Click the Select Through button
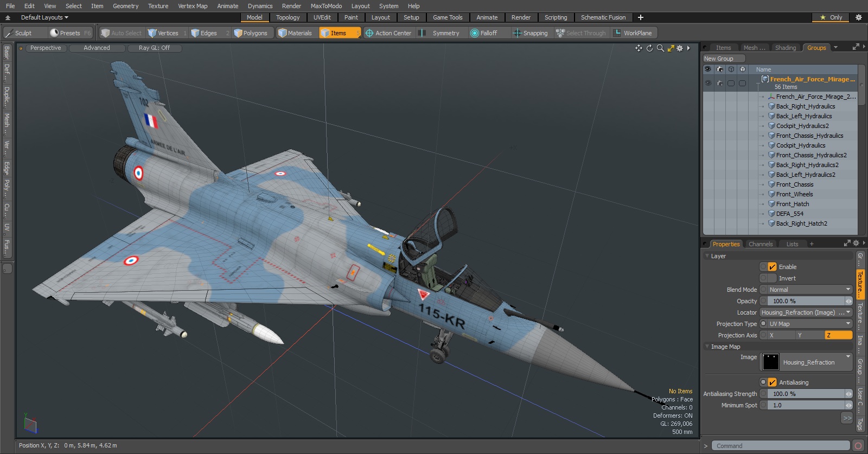 (581, 33)
